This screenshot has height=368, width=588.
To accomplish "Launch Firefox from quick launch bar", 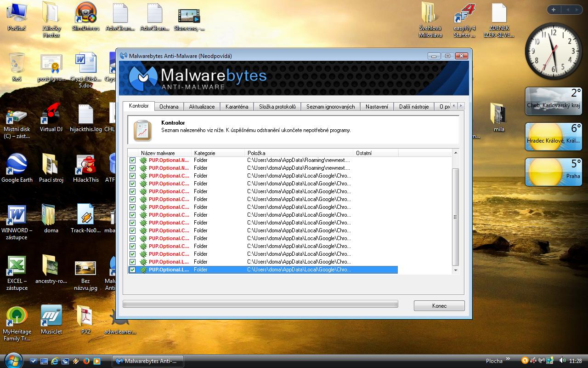I will 86,361.
